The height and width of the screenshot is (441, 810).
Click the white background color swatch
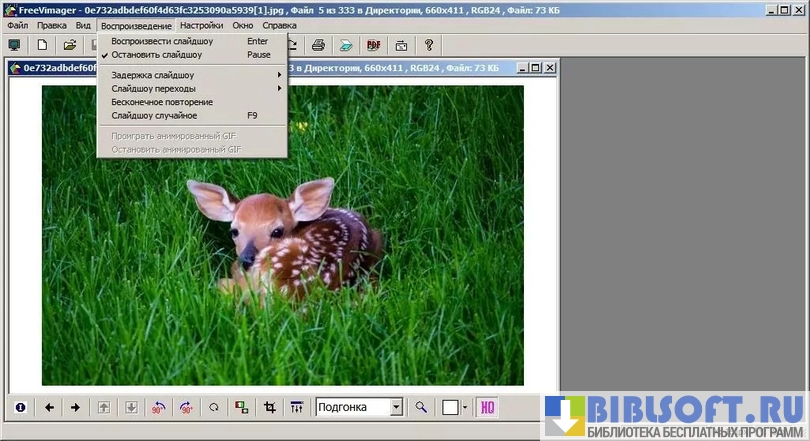(451, 407)
